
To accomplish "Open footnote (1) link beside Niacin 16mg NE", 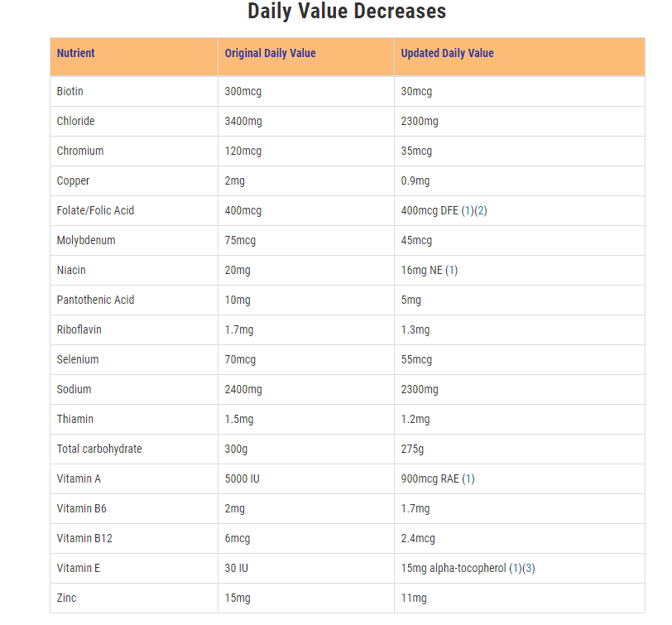I will (452, 270).
